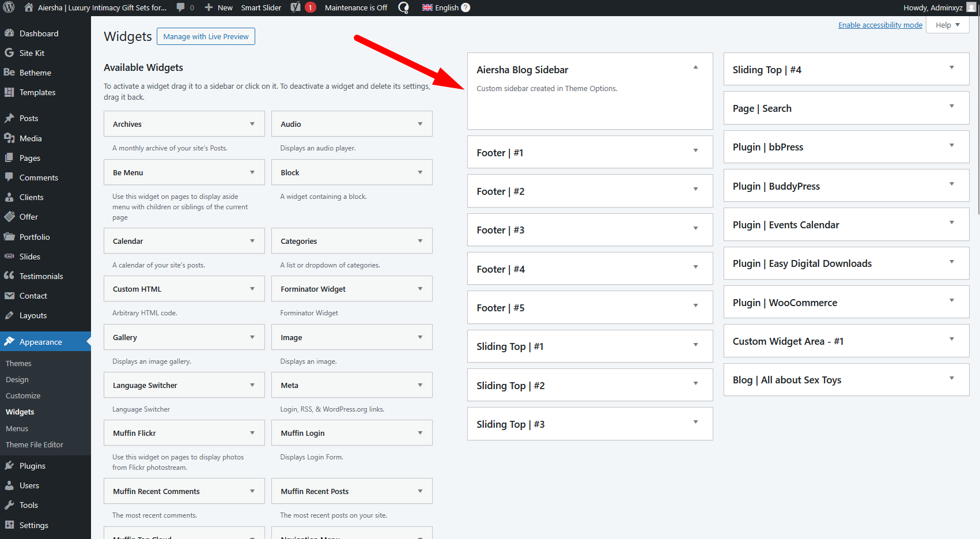The height and width of the screenshot is (539, 980).
Task: Click the Testimonials quote icon
Action: [x=9, y=276]
